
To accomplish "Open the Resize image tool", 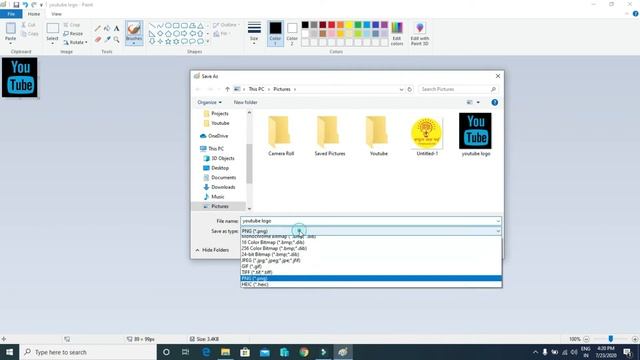I will pos(73,33).
